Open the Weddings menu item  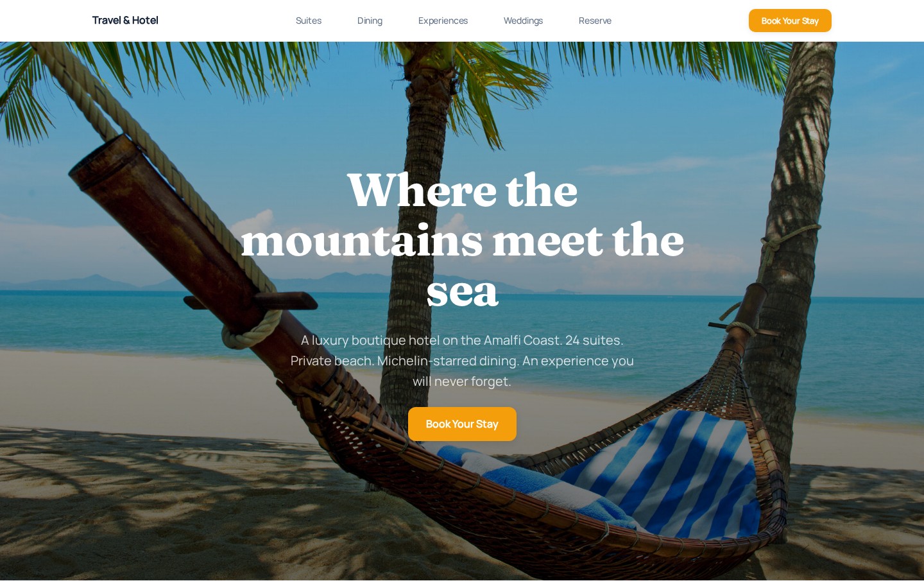[x=523, y=21]
